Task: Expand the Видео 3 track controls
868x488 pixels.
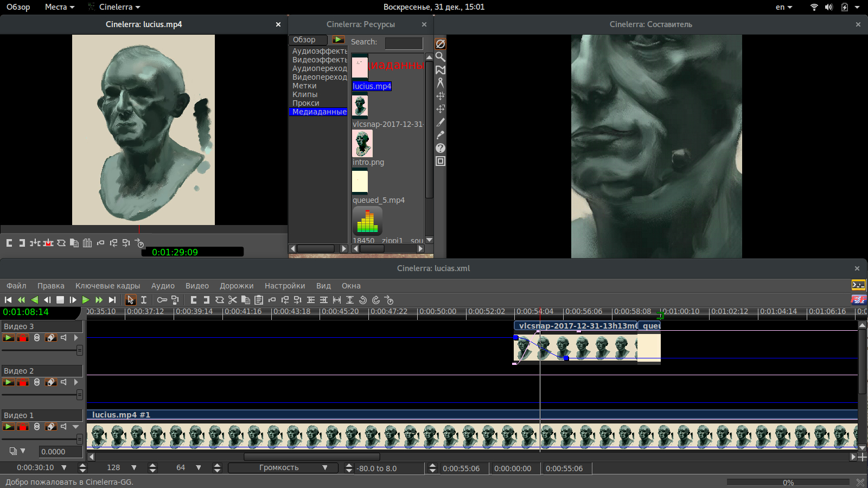Action: point(76,338)
